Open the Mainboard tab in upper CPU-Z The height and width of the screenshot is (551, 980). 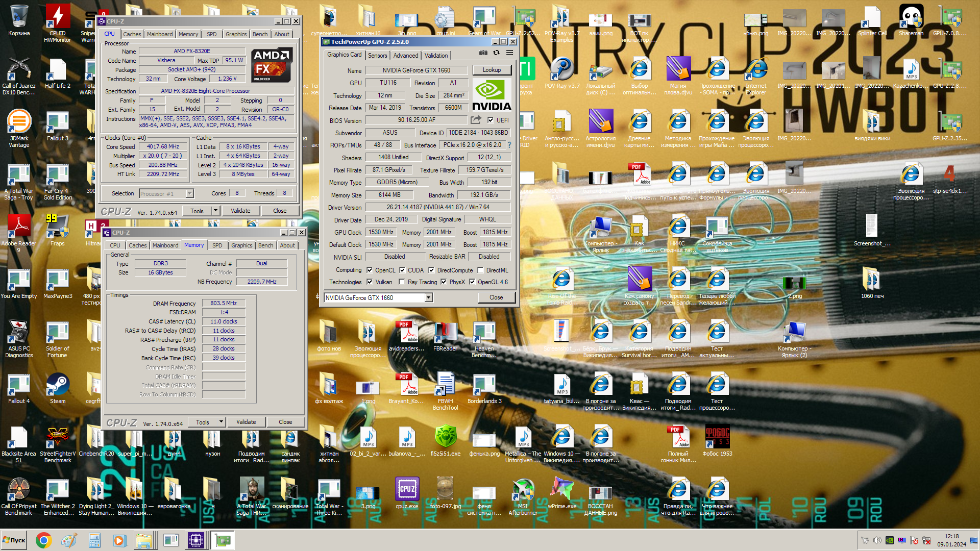point(160,34)
